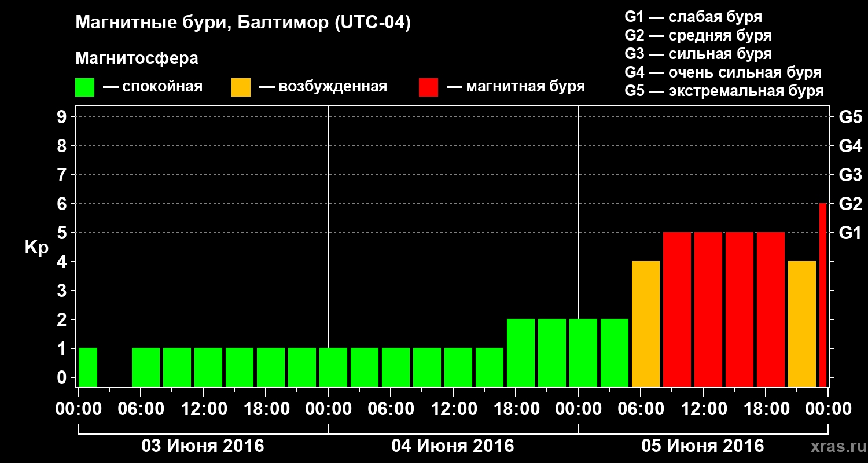
Task: Click the 'G5' right-axis label
Action: tap(851, 117)
